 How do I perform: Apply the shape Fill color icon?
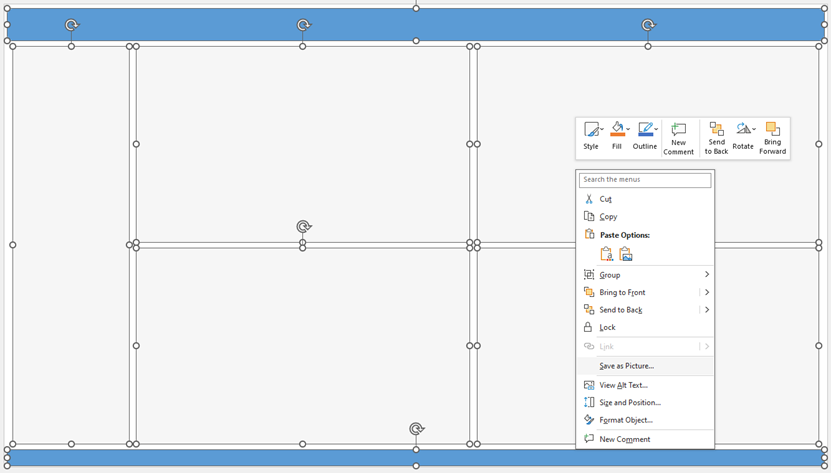tap(617, 129)
